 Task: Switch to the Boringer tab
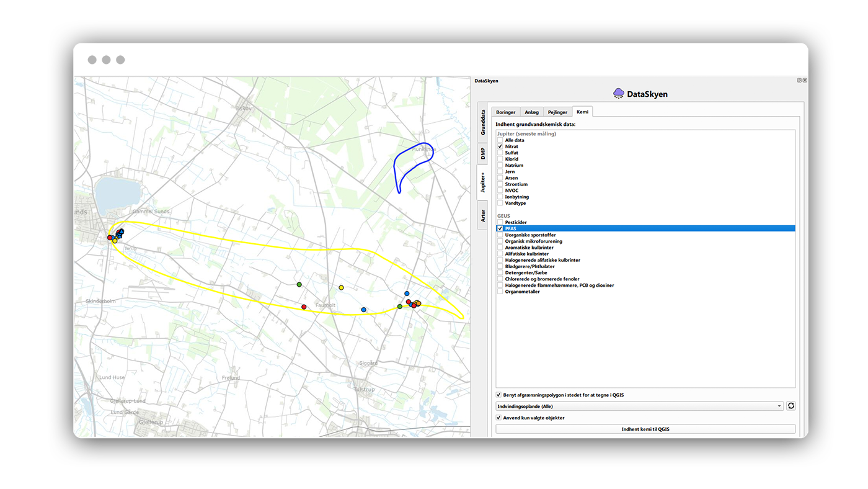[x=505, y=112]
